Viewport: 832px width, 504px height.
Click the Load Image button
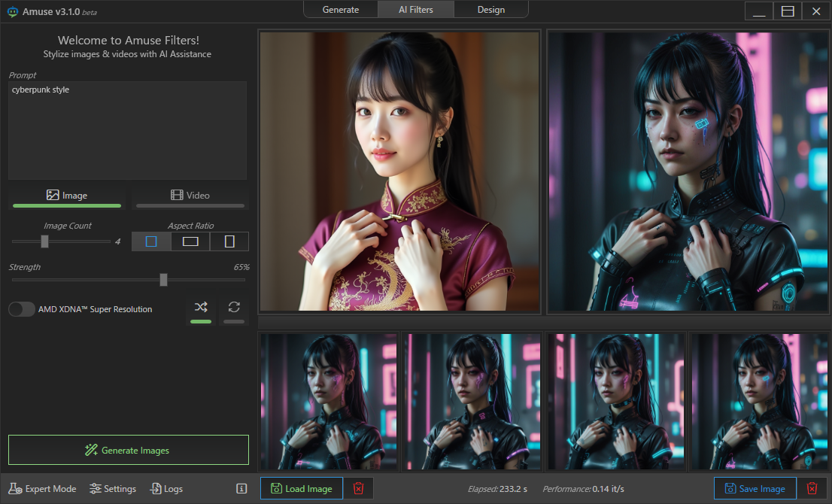302,489
